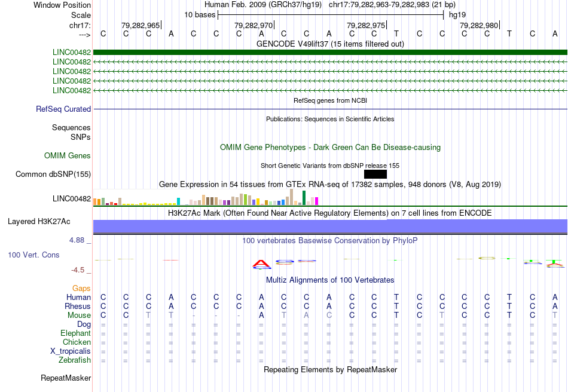
Task: Click Gene Expression in 54 tissues title
Action: 330,184
